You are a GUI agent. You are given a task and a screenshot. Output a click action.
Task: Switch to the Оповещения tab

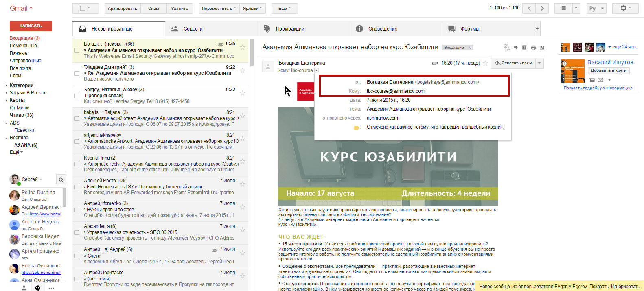coord(396,29)
